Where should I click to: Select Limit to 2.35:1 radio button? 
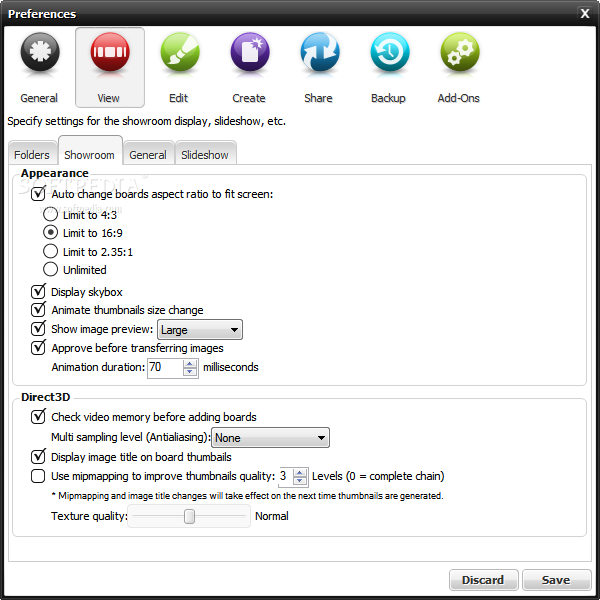tap(51, 251)
